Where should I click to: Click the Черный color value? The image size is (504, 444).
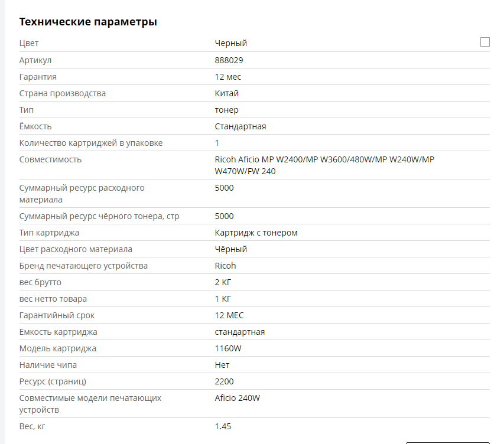pyautogui.click(x=231, y=43)
